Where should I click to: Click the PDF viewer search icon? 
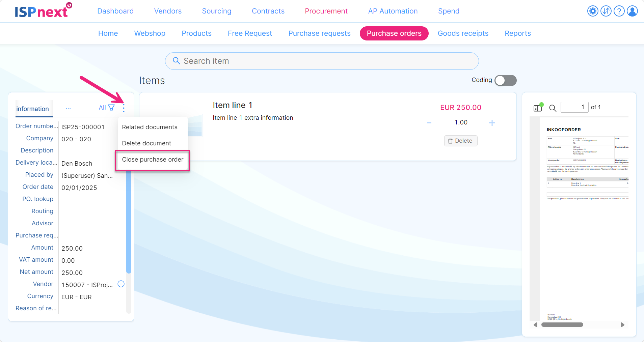[x=553, y=108]
